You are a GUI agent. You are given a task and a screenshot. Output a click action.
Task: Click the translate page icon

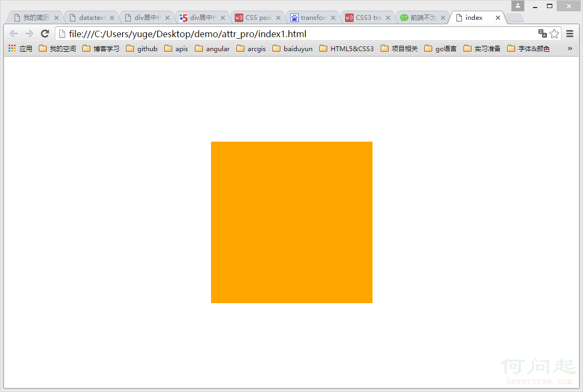pyautogui.click(x=542, y=34)
